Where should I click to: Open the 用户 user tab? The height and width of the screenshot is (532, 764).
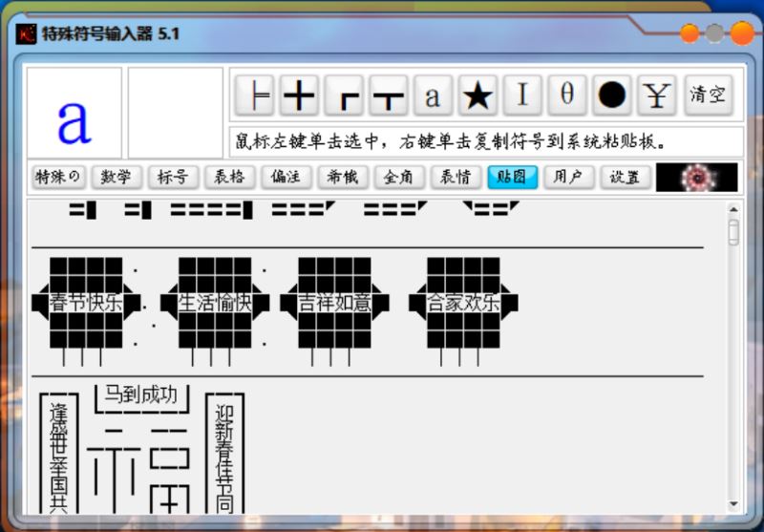(568, 177)
